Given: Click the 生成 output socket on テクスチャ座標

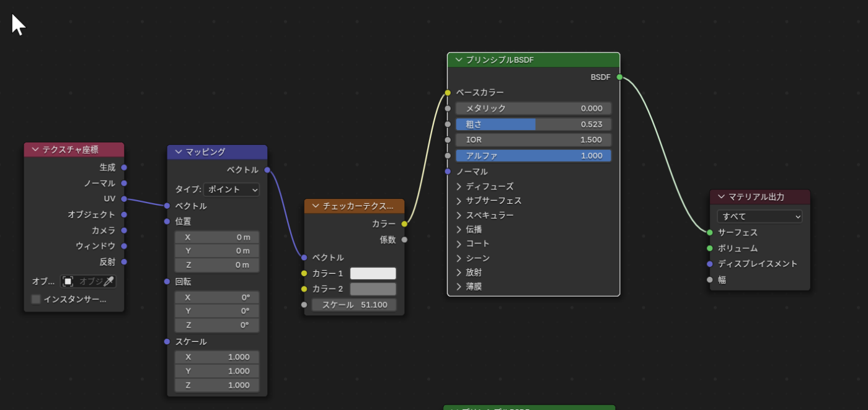Looking at the screenshot, I should [124, 167].
